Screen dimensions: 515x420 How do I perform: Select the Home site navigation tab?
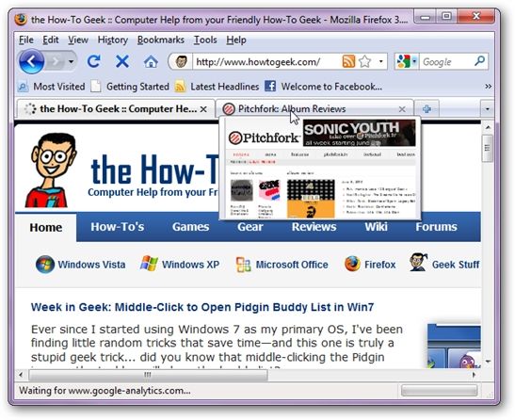click(x=45, y=227)
